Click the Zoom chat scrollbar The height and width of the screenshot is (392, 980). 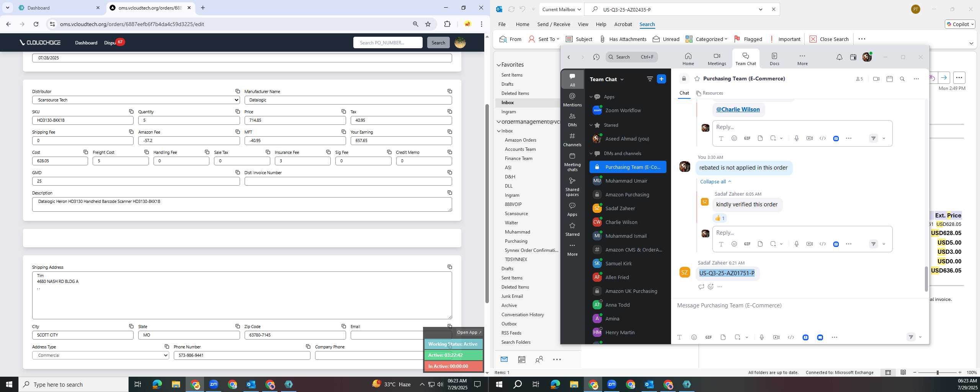(926, 279)
